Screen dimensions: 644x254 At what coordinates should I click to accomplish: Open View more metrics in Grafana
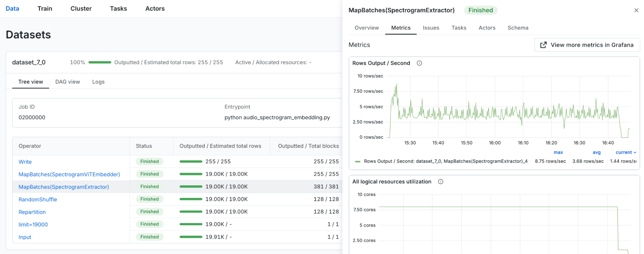pyautogui.click(x=587, y=45)
